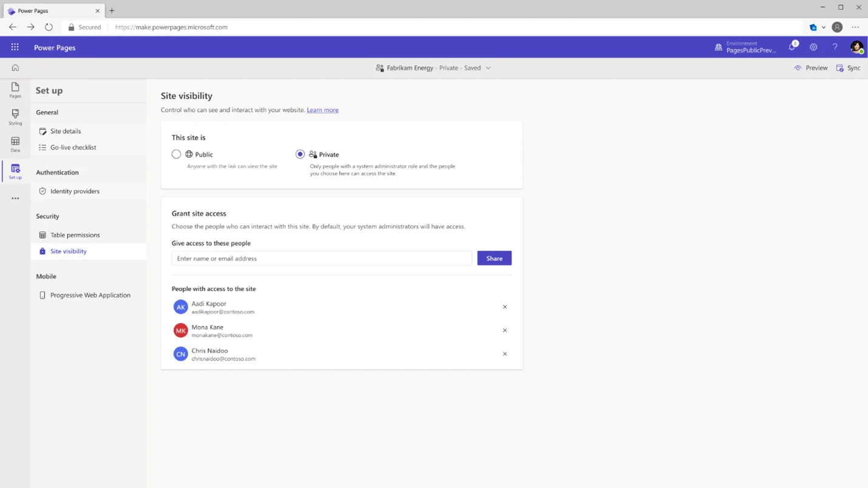Click the name or email address field
This screenshot has height=488, width=868.
[x=321, y=258]
